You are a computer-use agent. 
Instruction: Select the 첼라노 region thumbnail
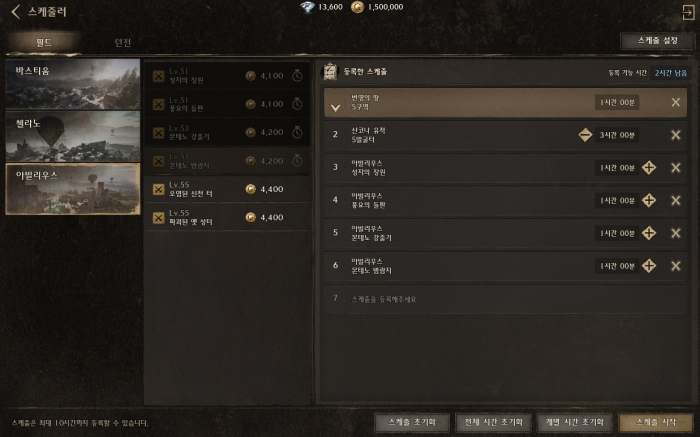click(x=73, y=136)
